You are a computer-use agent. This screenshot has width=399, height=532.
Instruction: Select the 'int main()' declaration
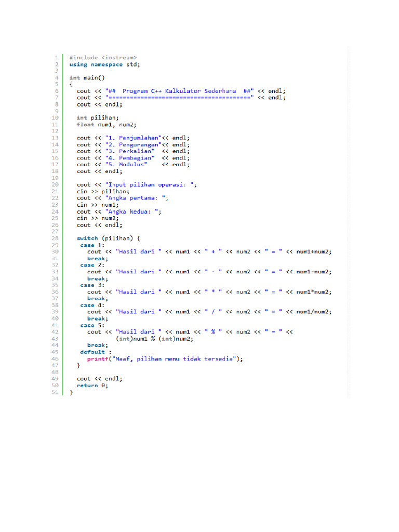click(x=87, y=78)
